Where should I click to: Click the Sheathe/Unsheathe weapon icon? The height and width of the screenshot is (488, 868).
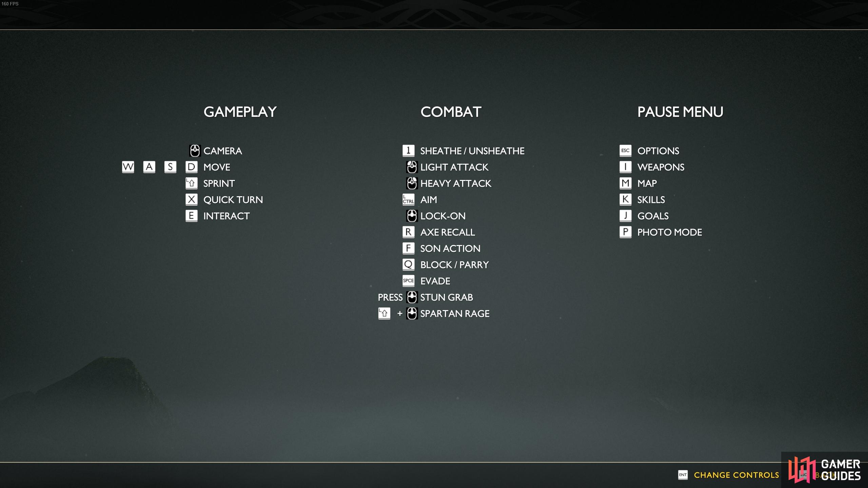(x=409, y=150)
